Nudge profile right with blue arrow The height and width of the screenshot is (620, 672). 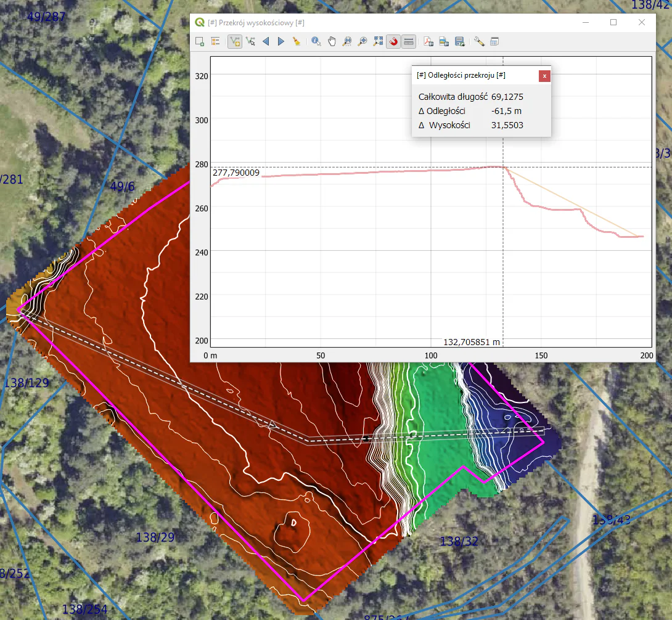281,41
